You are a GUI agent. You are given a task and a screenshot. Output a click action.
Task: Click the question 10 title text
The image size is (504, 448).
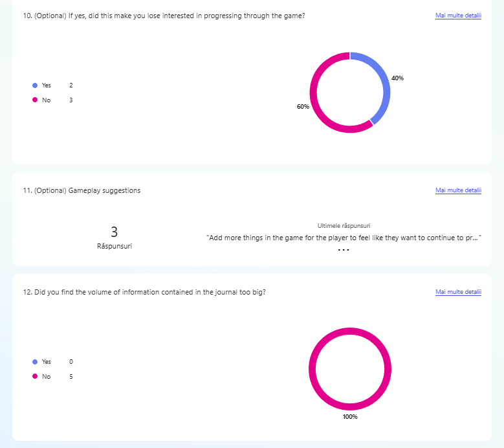164,16
